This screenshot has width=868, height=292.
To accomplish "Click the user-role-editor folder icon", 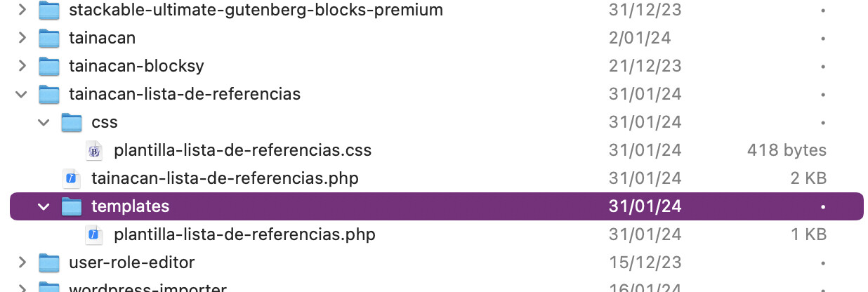I will tap(48, 263).
